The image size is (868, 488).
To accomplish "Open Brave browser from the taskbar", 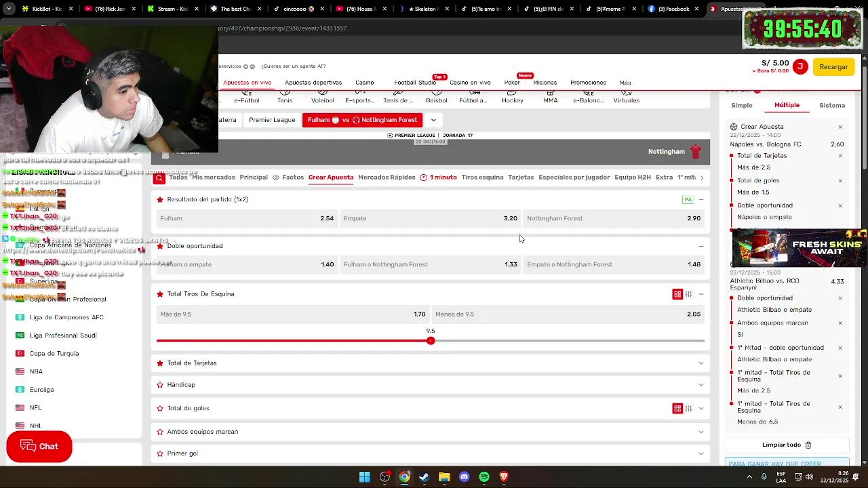I will [504, 476].
